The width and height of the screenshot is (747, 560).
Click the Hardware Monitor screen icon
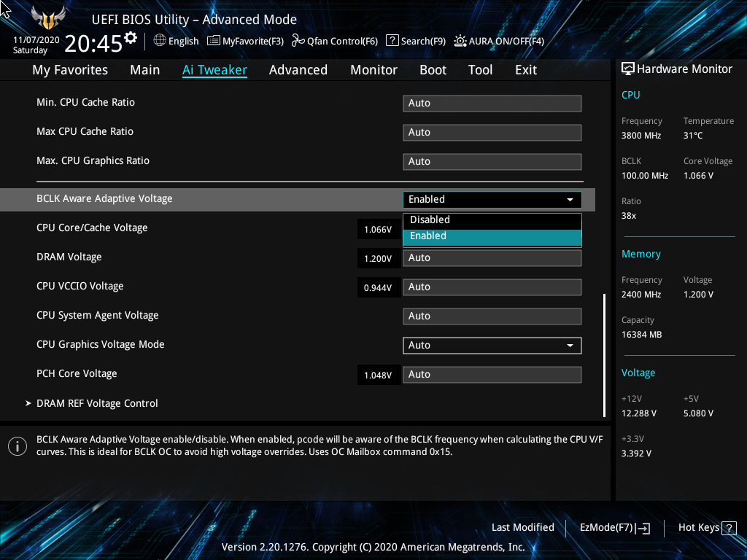pos(628,69)
